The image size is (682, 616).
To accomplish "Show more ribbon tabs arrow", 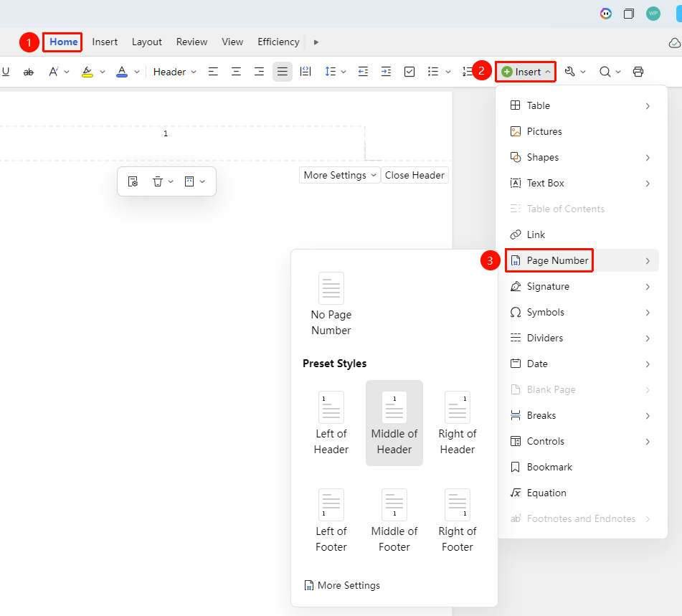I will (316, 42).
